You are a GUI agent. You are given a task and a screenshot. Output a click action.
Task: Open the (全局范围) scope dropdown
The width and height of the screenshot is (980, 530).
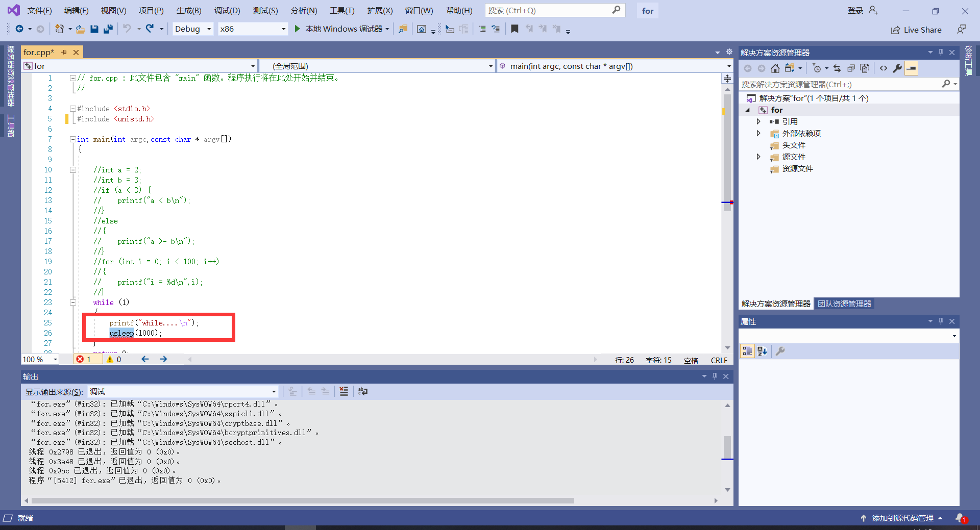(377, 66)
